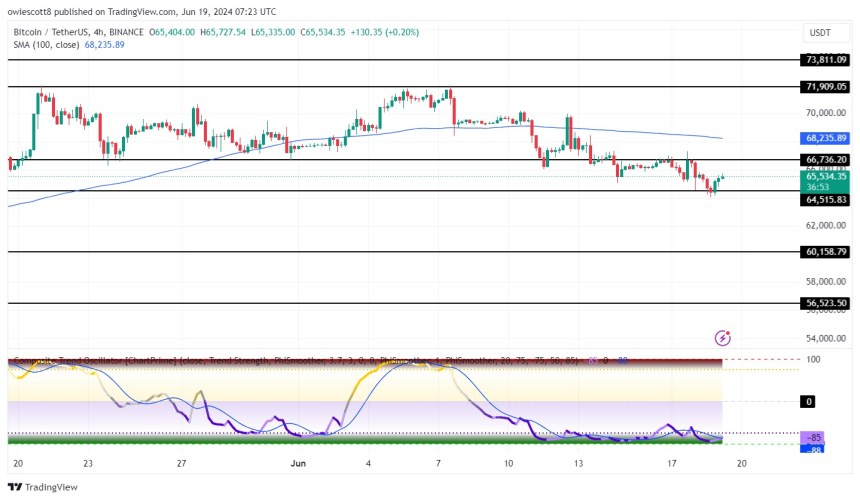Click the green current price 65,534.35 label
The image size is (860, 500).
pyautogui.click(x=826, y=176)
